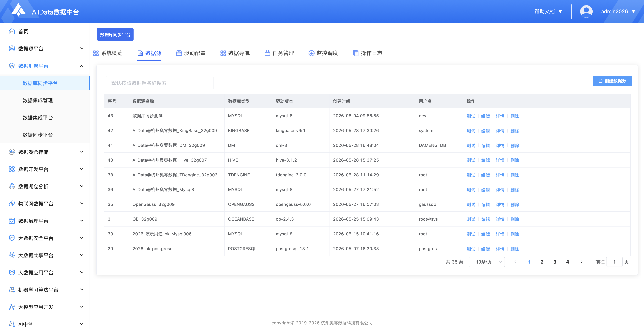Click 编辑 for the OpenGauss_32g009 row
The image size is (644, 329).
[x=485, y=204]
